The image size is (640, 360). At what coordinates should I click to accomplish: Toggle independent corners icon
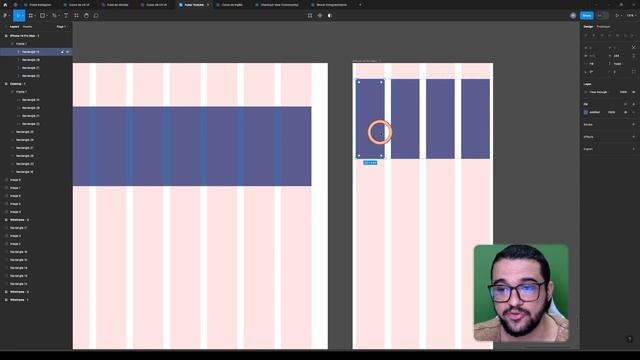[x=633, y=72]
